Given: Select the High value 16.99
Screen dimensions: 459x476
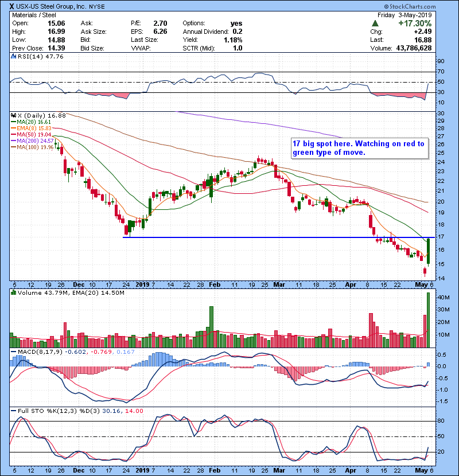Looking at the screenshot, I should (x=56, y=32).
